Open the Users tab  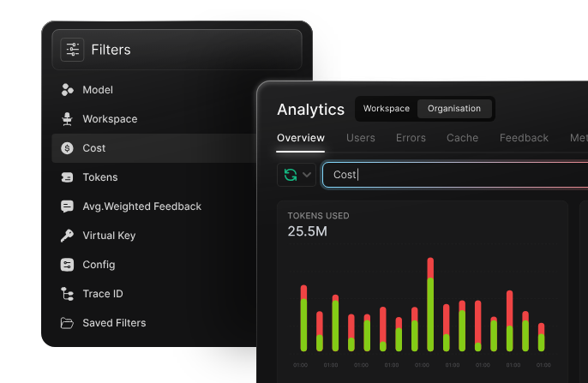[x=360, y=138]
